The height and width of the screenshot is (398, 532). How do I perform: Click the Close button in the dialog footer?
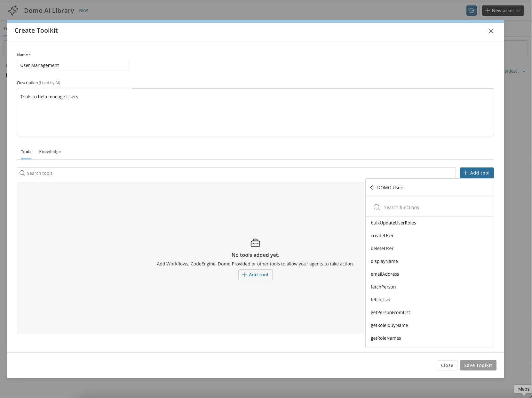point(447,365)
